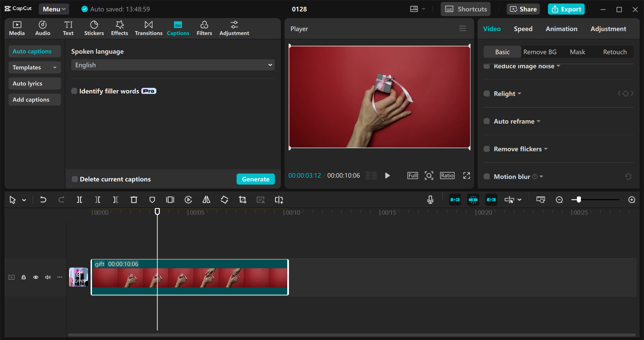Click the Mirror flip icon
The height and width of the screenshot is (340, 644).
[206, 200]
